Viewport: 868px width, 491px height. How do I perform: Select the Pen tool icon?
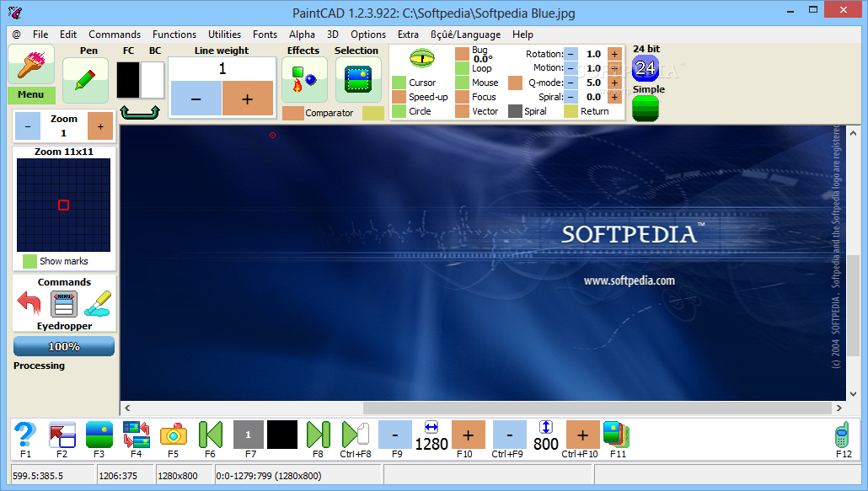tap(85, 80)
